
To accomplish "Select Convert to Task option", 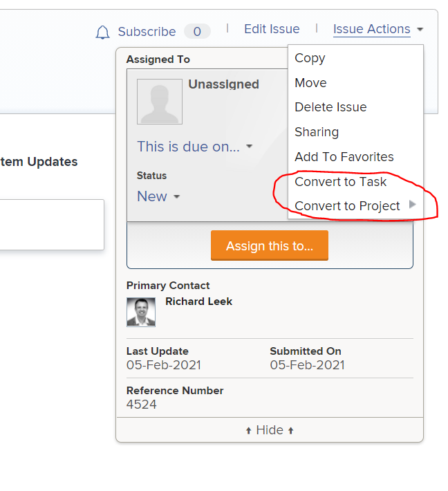I will coord(341,182).
